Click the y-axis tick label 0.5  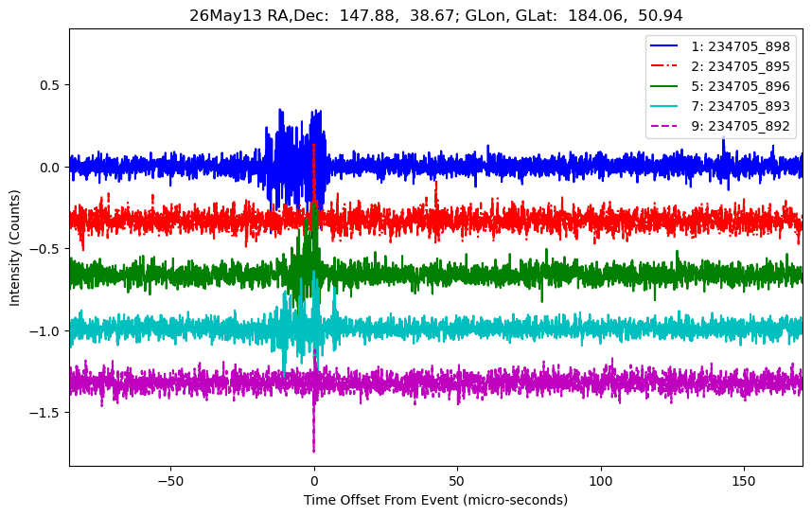[50, 85]
